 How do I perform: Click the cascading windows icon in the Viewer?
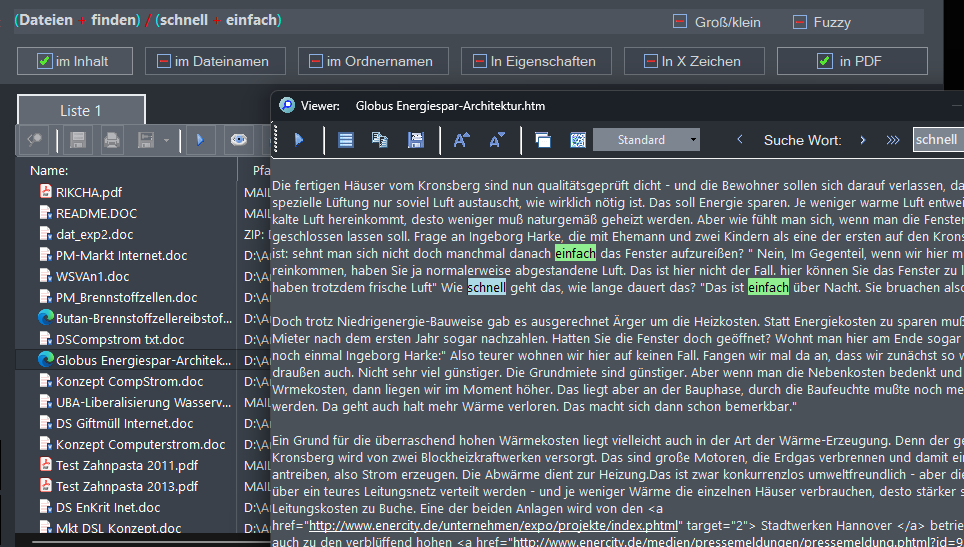(543, 140)
